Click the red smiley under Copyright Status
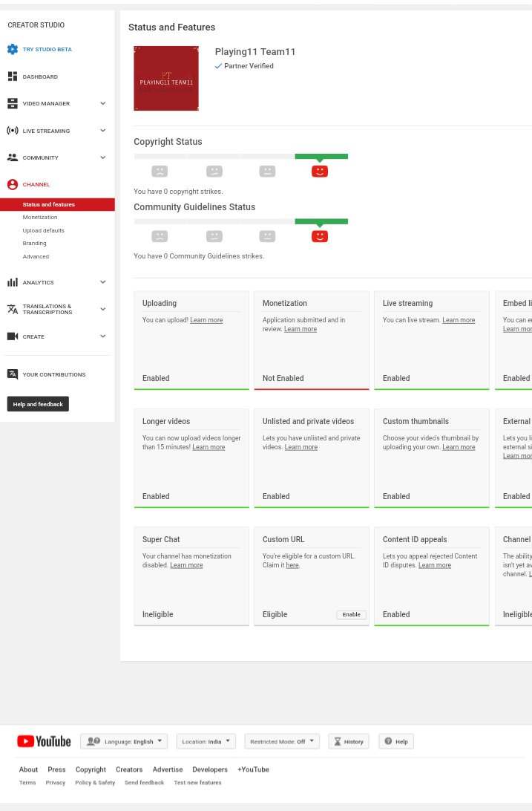 [320, 172]
